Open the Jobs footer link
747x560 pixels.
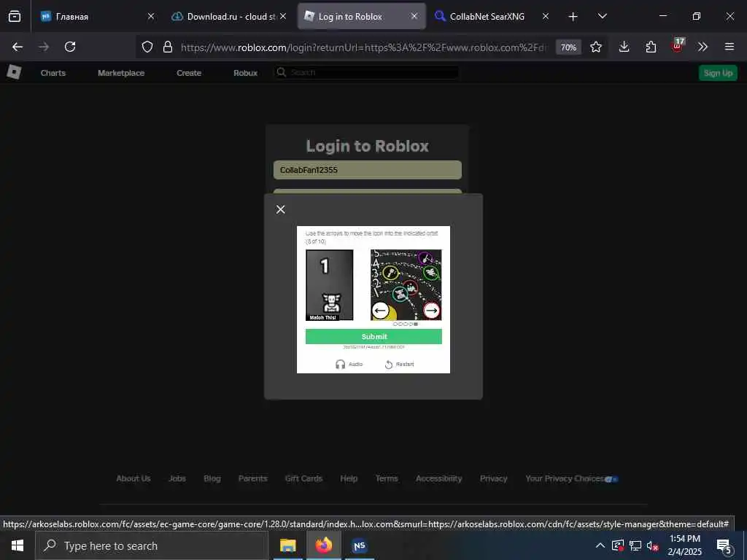click(x=177, y=478)
